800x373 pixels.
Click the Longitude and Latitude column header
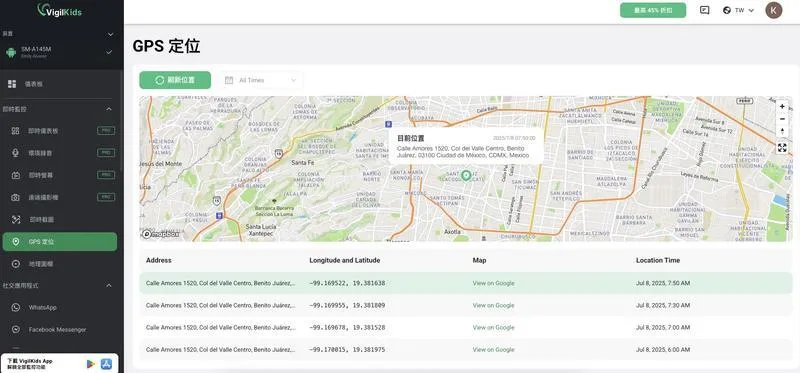[x=344, y=260]
